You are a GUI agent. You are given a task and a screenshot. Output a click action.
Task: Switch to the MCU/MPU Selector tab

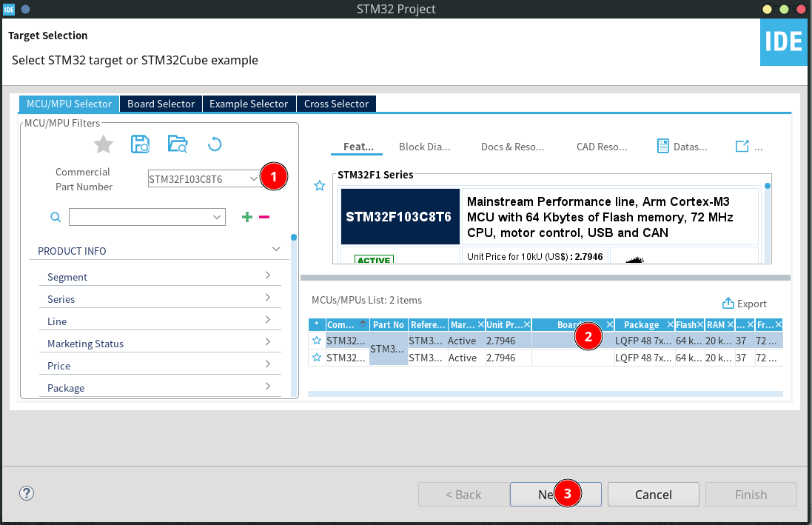pos(70,104)
